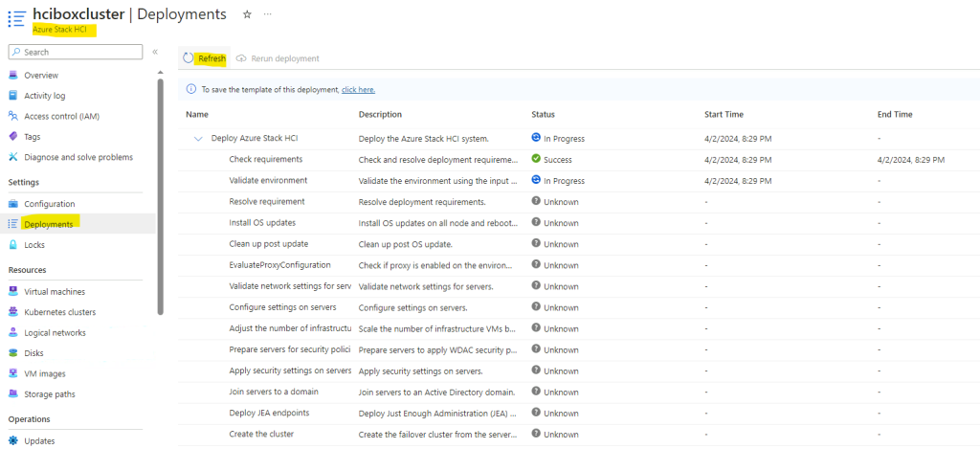
Task: Click the Logical networks icon
Action: click(13, 333)
